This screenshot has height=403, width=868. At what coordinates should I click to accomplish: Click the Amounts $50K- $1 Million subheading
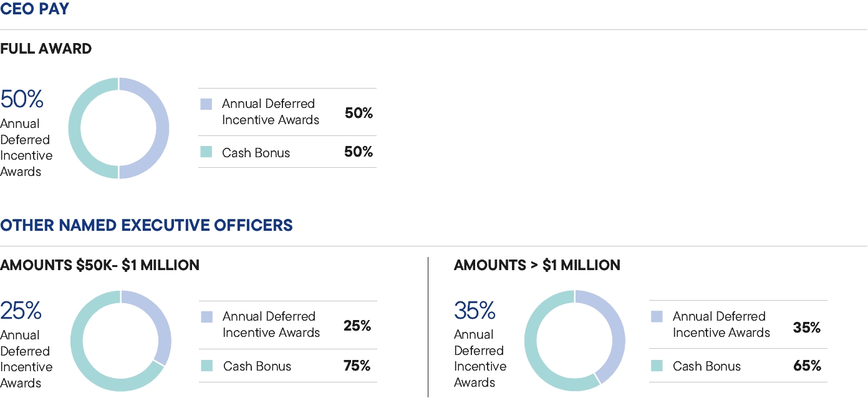click(x=100, y=265)
